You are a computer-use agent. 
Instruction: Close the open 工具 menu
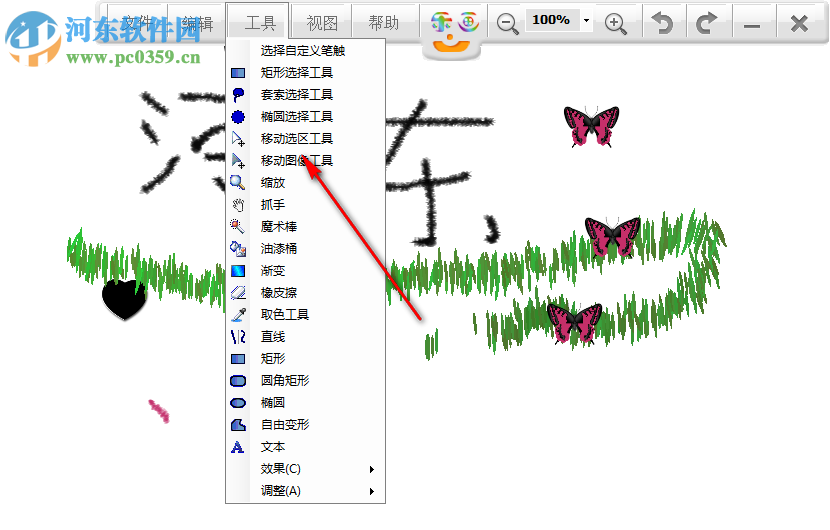(260, 23)
